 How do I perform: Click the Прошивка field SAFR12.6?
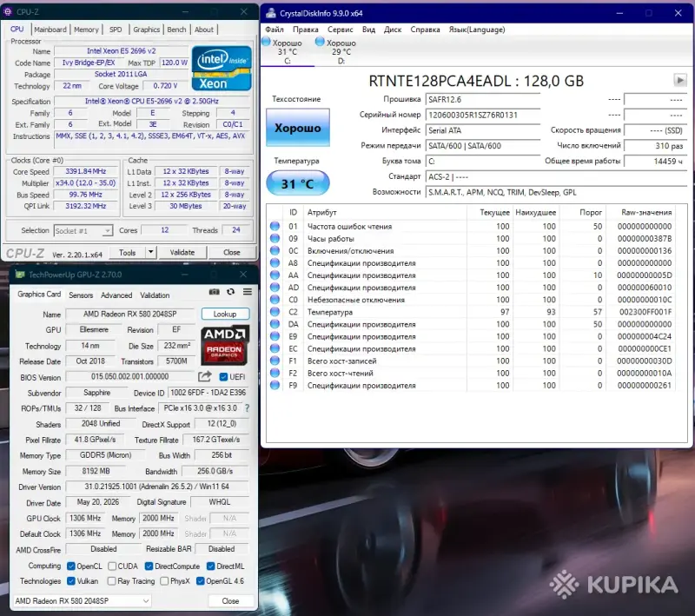tap(483, 99)
